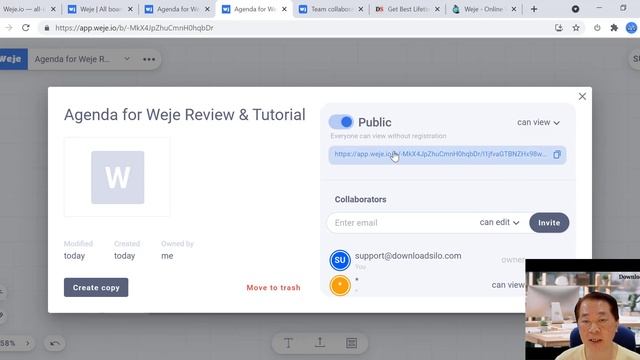
Task: Click the install app icon in address bar
Action: pos(559,28)
